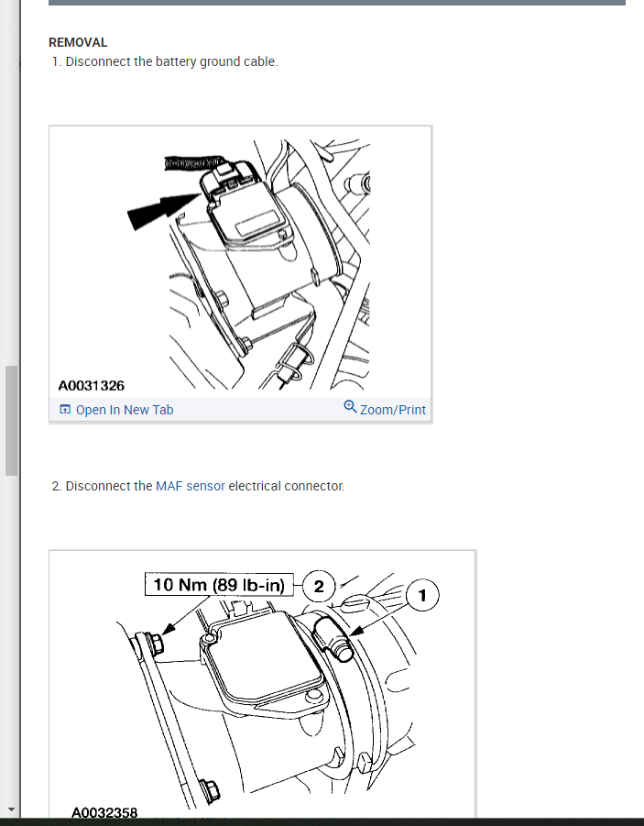Click the 10 Nm (89 lb-in) torque label
Image resolution: width=644 pixels, height=826 pixels.
(x=219, y=584)
